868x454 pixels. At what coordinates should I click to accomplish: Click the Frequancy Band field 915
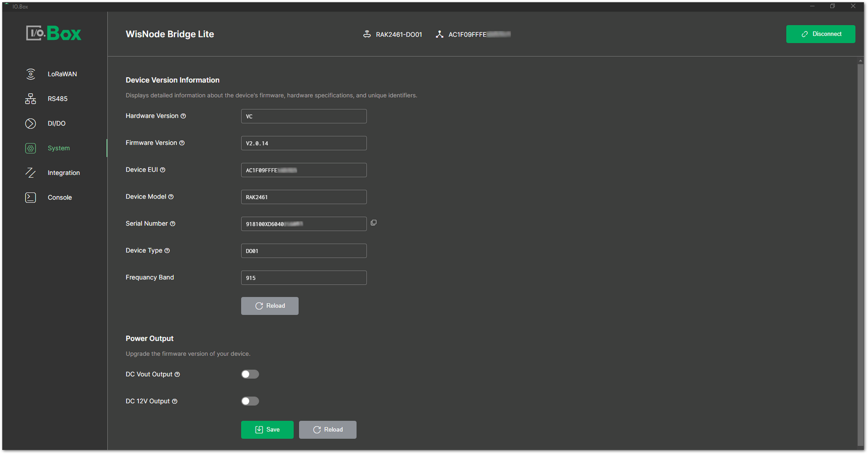pyautogui.click(x=304, y=278)
